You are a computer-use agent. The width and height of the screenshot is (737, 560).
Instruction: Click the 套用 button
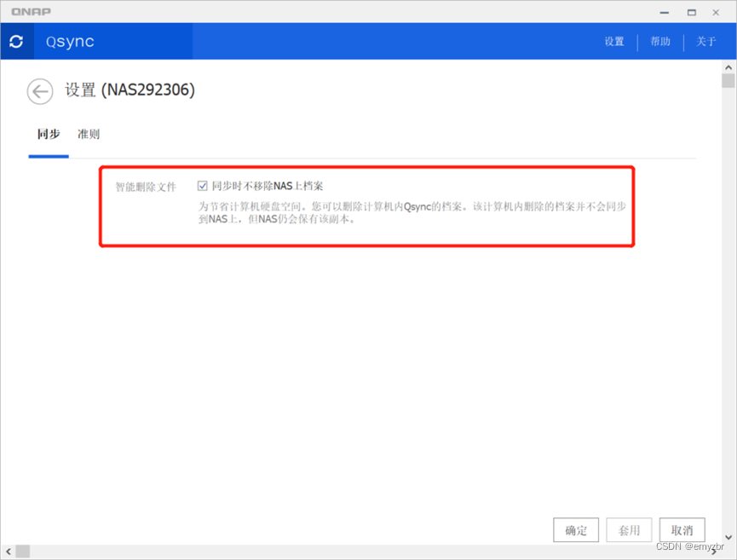[x=629, y=530]
